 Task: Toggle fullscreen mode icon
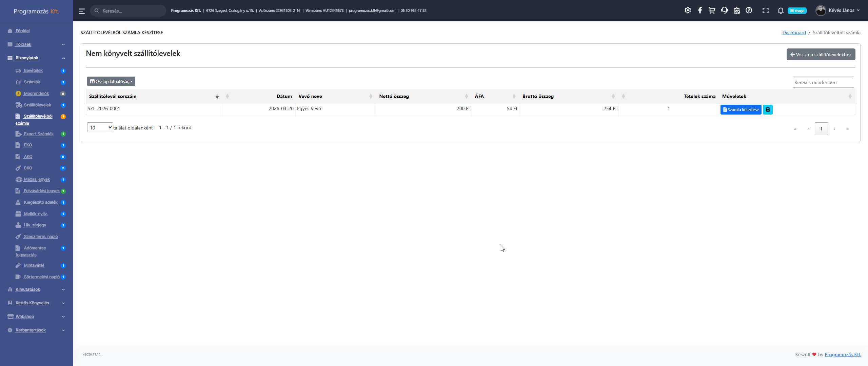[x=766, y=11]
